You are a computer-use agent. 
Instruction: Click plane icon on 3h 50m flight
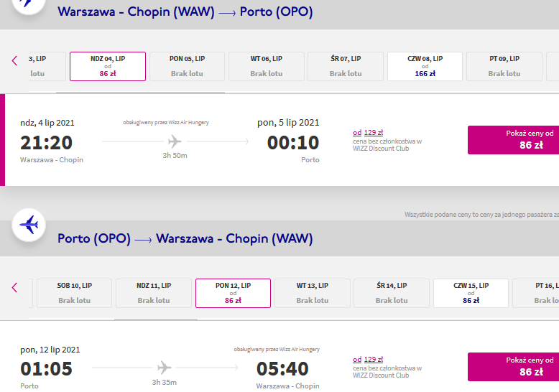[175, 141]
